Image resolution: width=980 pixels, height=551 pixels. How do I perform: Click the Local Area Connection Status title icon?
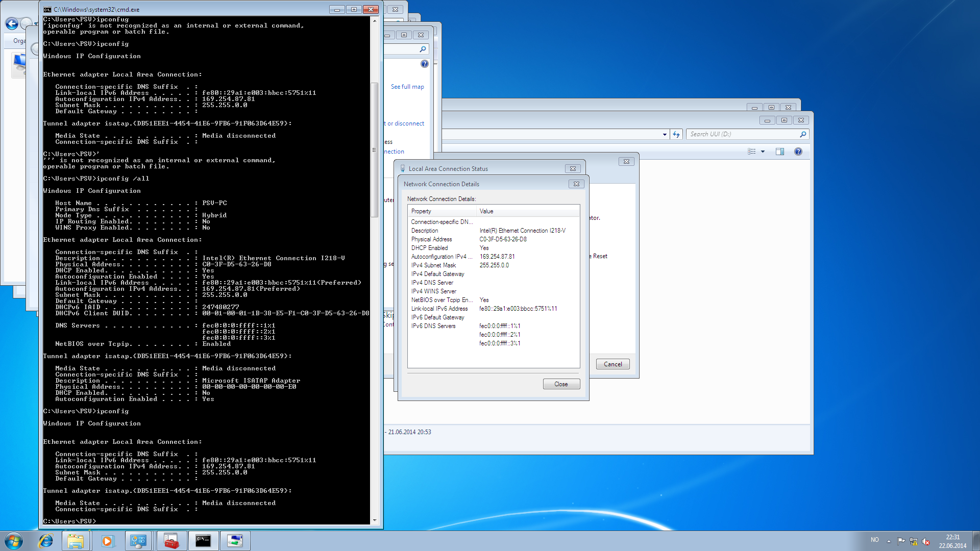pyautogui.click(x=402, y=168)
